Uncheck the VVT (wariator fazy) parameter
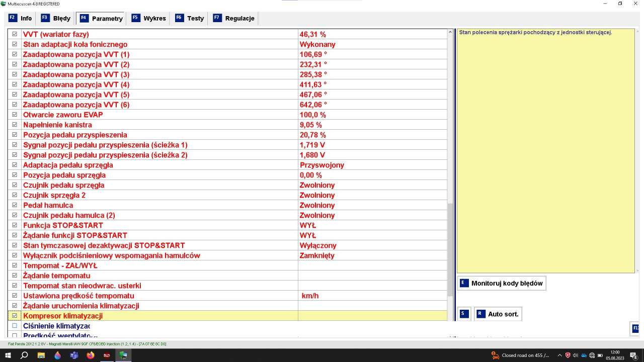 [x=15, y=34]
